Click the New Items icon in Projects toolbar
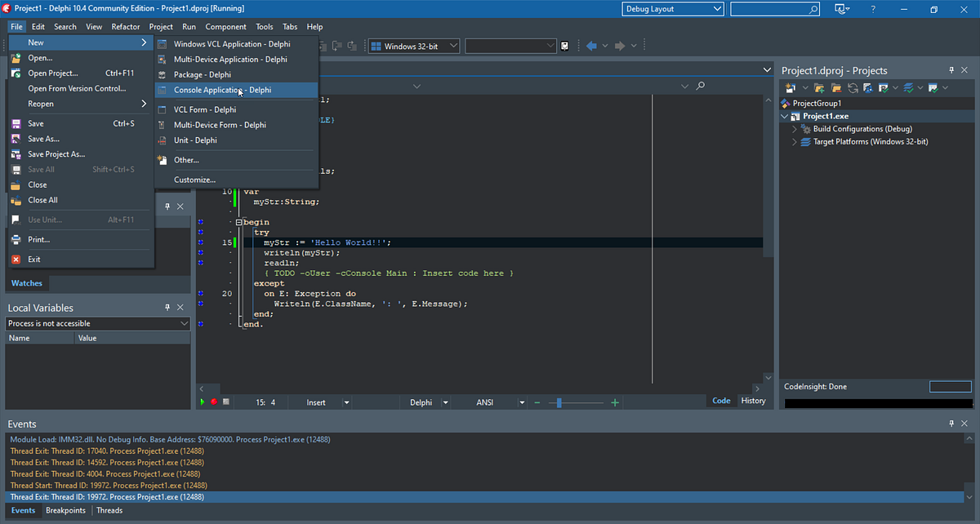 [789, 87]
